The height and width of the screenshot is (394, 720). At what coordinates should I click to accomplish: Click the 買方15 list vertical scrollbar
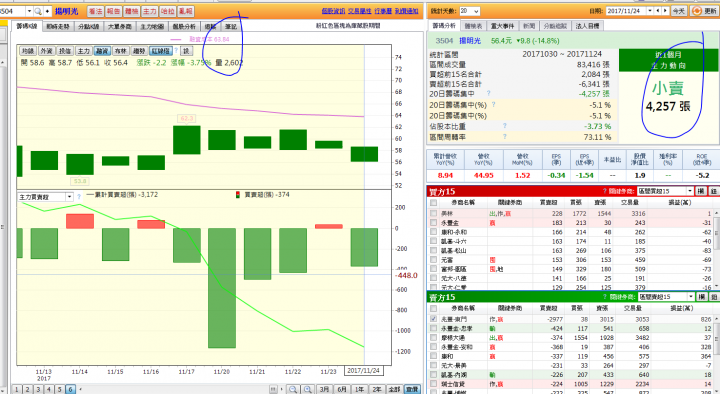(716, 249)
